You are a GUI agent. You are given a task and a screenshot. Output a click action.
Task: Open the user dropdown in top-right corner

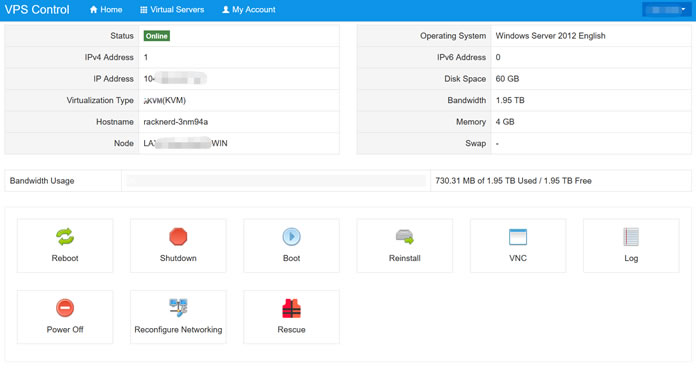point(667,9)
